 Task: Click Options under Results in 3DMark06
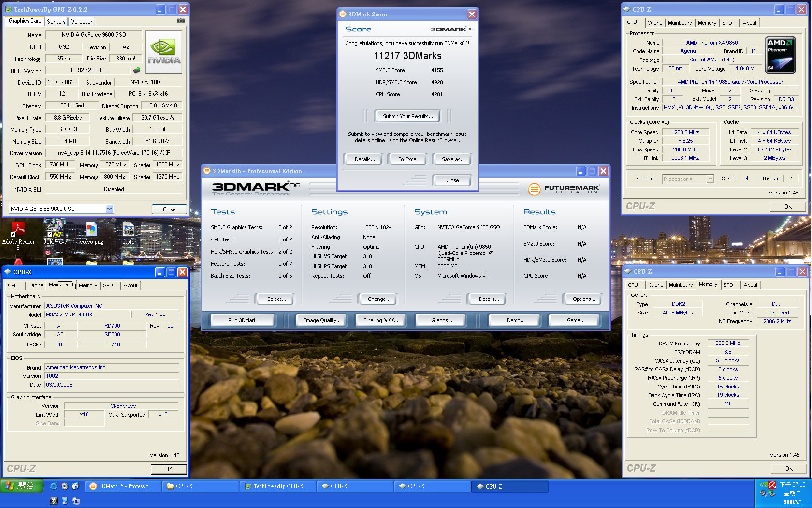coord(584,299)
